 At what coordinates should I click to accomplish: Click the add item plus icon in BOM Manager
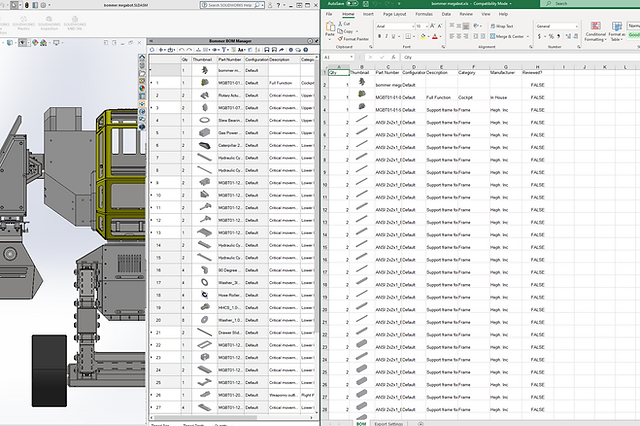pos(161,50)
